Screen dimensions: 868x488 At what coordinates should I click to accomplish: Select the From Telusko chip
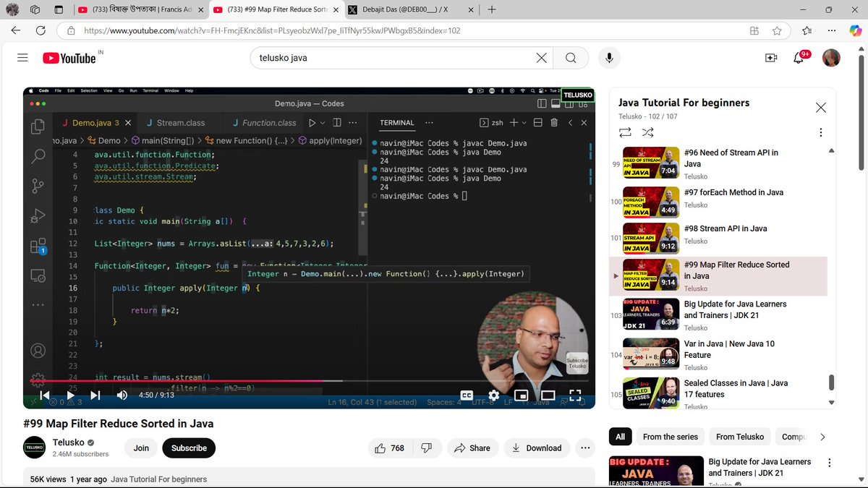point(740,437)
